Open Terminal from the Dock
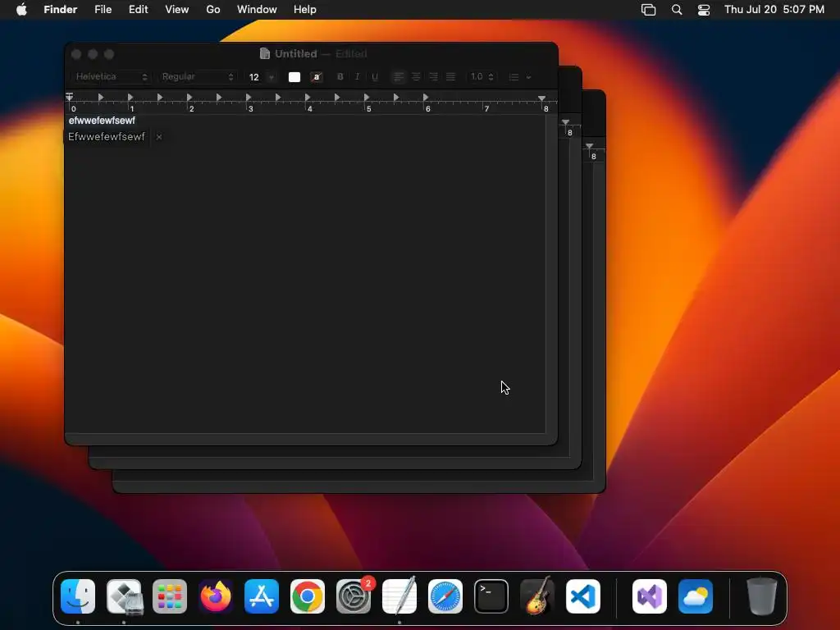 tap(491, 596)
